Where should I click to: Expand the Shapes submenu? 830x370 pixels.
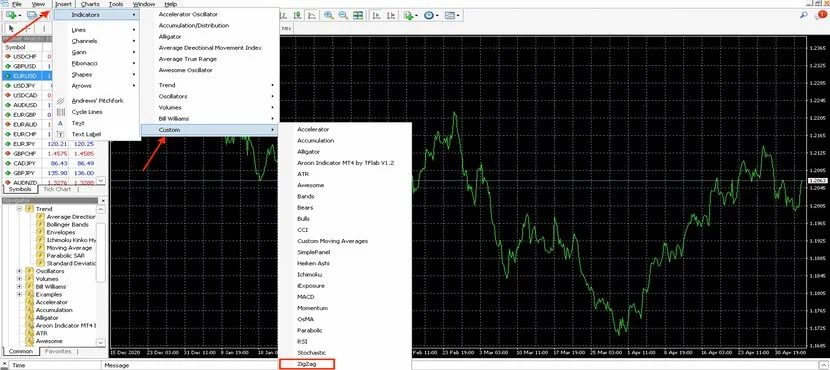(x=97, y=75)
